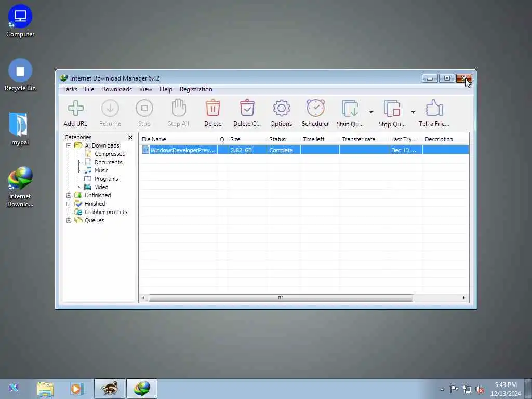The width and height of the screenshot is (532, 399).
Task: Sort by Last Try column header
Action: 405,139
